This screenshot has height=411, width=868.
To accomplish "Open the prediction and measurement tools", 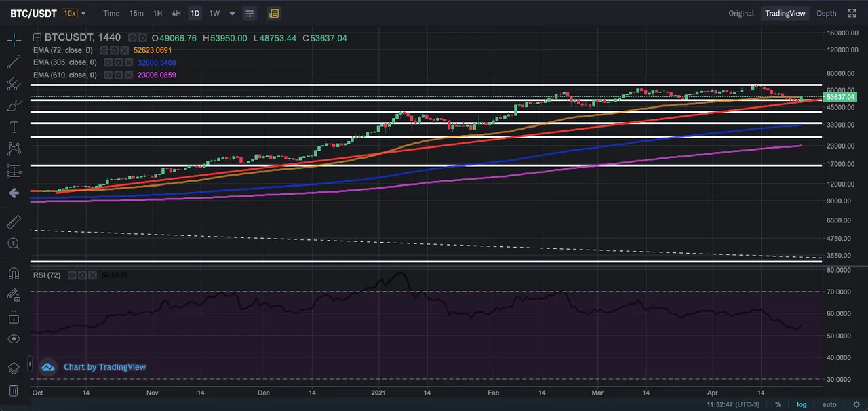I will pos(14,171).
